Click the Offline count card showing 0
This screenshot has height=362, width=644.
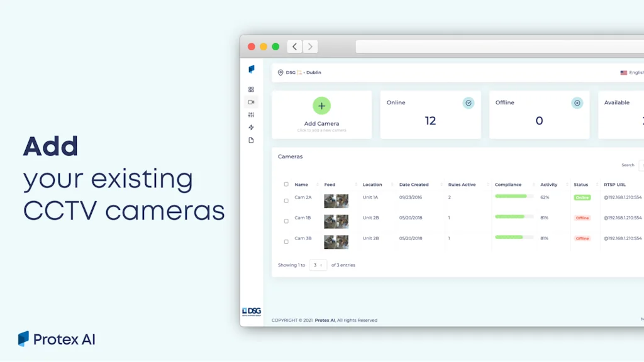[x=539, y=114]
